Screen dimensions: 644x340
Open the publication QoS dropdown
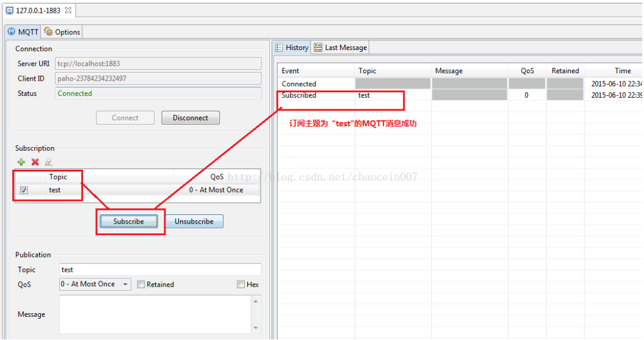pyautogui.click(x=125, y=284)
